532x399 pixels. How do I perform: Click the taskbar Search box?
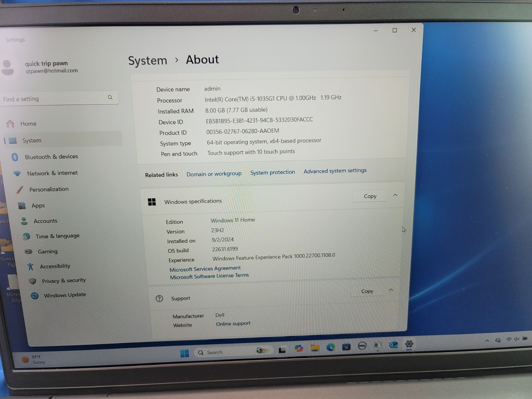[x=234, y=351]
